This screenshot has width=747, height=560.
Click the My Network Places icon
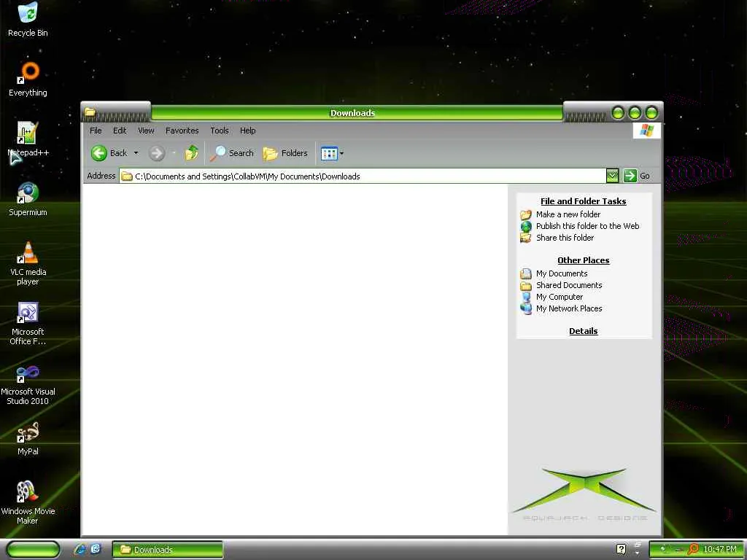[x=526, y=308]
